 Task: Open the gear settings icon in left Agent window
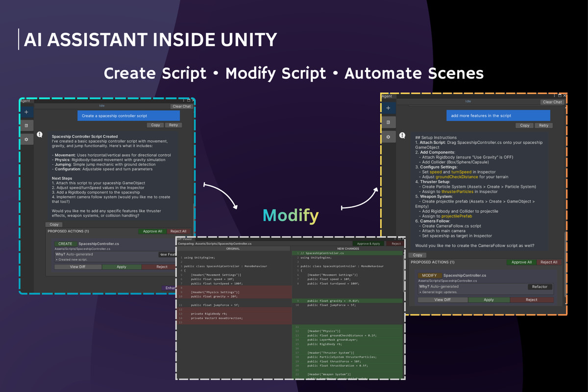(26, 140)
